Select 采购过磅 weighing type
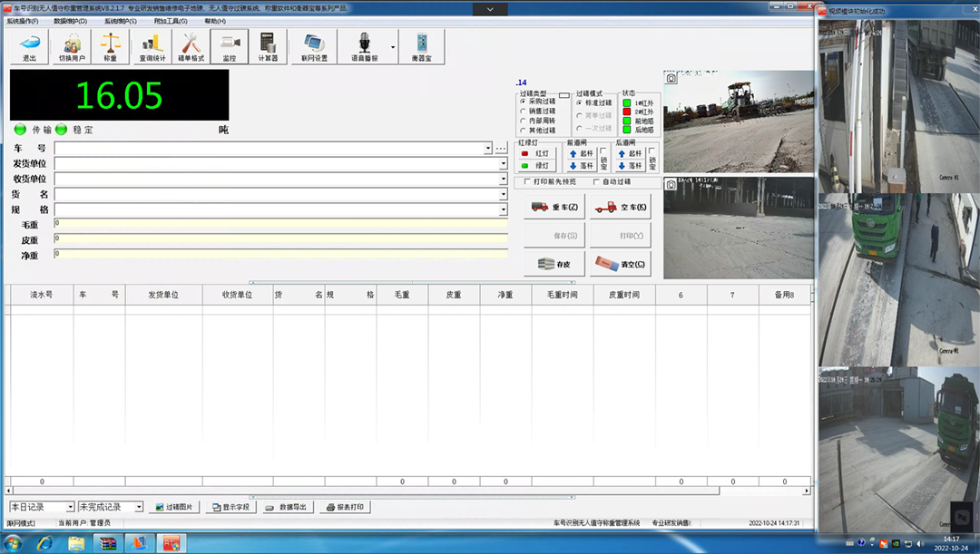The height and width of the screenshot is (554, 980). (538, 102)
